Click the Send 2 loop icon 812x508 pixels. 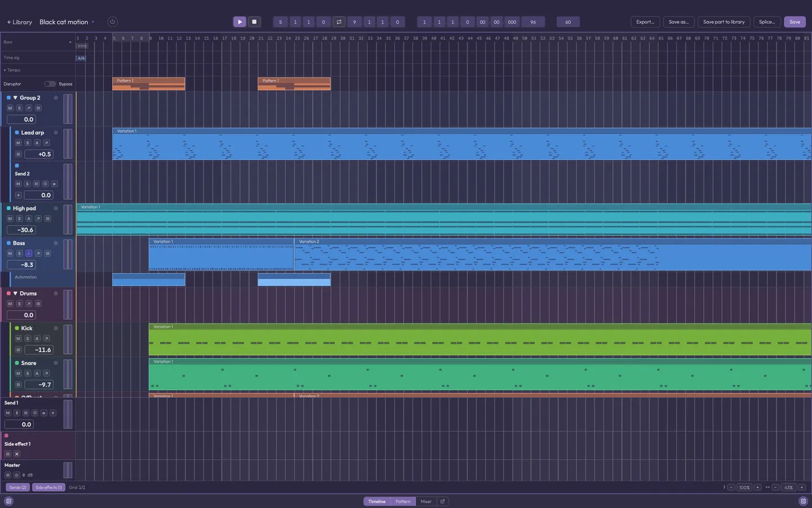[x=54, y=184]
